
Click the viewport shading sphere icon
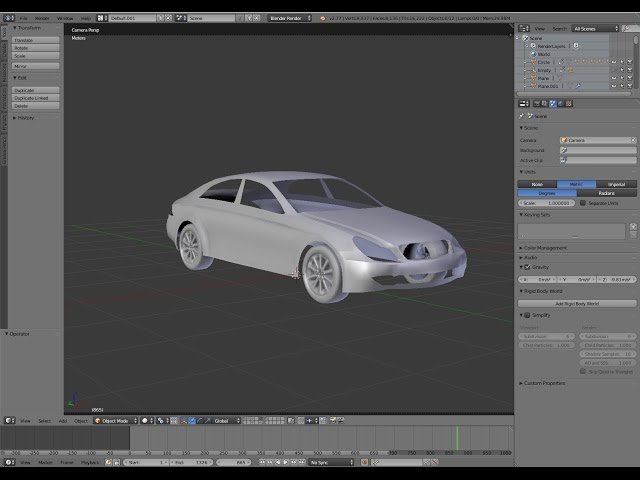pos(147,420)
